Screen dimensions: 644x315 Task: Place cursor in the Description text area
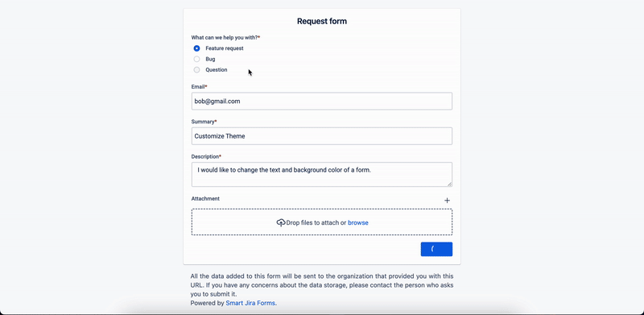point(321,174)
